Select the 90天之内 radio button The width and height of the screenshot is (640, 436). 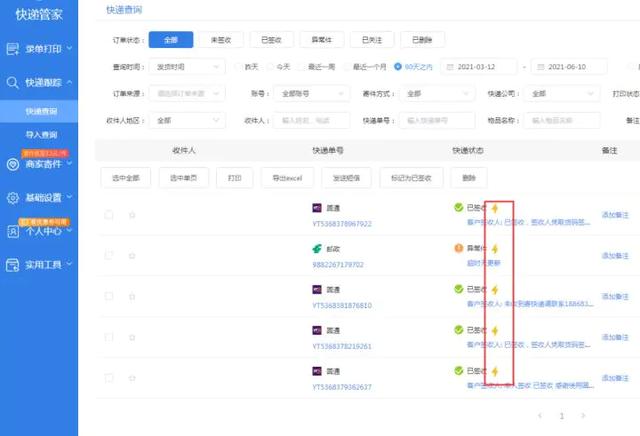(398, 67)
